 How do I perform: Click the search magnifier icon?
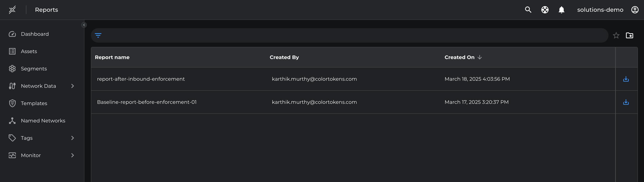[528, 10]
